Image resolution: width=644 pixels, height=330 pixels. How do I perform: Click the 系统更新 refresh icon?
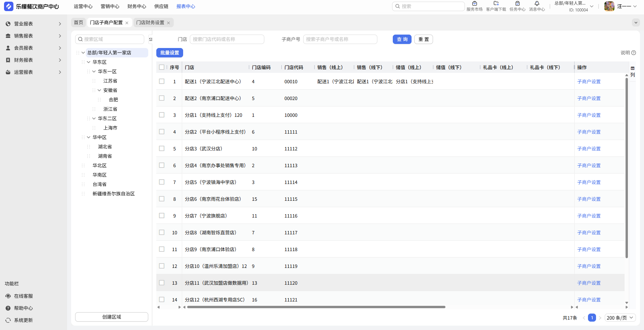pyautogui.click(x=8, y=320)
